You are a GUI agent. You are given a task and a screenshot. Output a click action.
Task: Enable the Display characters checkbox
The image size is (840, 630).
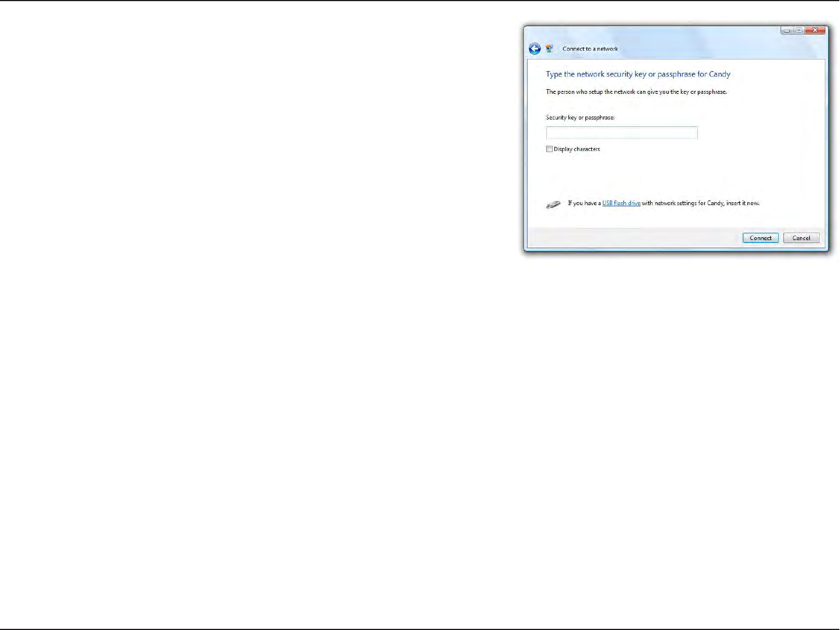[x=549, y=149]
